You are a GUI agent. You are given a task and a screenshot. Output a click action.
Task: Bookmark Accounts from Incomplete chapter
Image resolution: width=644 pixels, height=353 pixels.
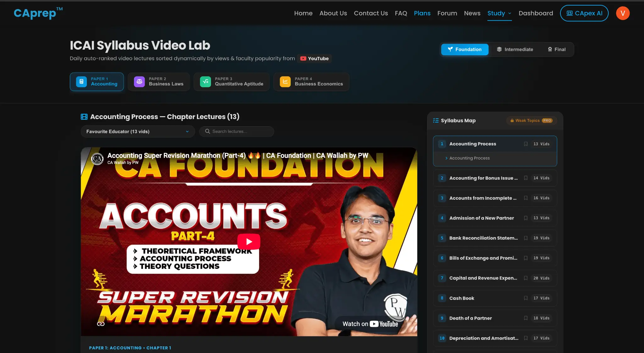(526, 198)
